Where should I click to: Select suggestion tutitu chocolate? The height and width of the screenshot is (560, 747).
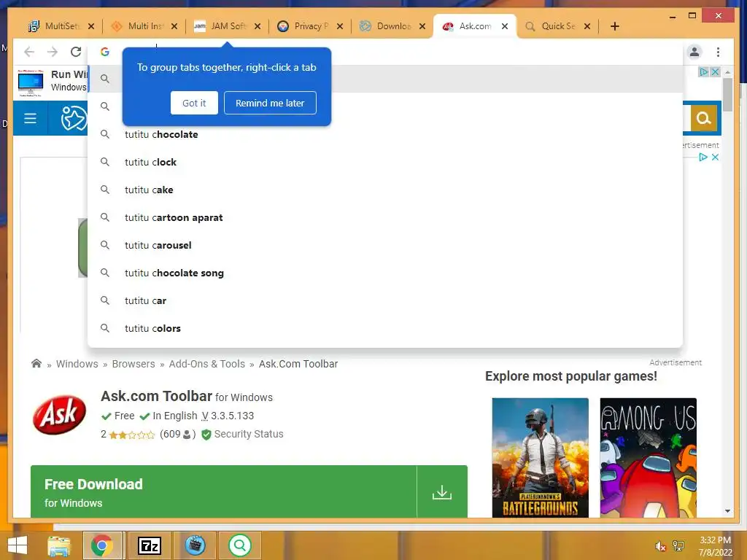pyautogui.click(x=385, y=134)
